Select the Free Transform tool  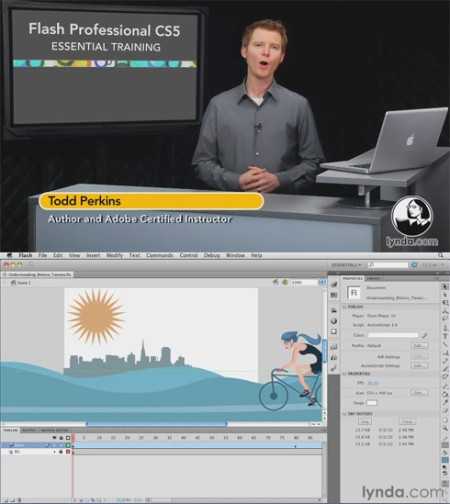[445, 303]
